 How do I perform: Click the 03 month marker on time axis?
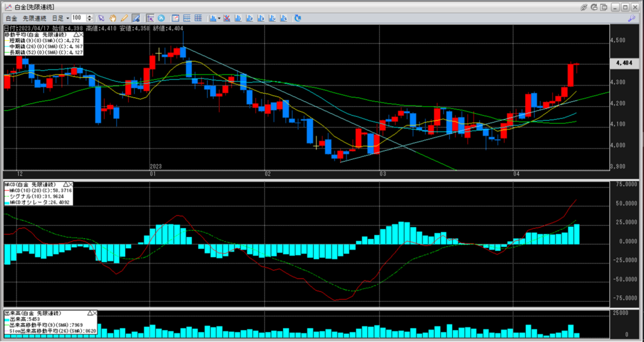pyautogui.click(x=383, y=174)
